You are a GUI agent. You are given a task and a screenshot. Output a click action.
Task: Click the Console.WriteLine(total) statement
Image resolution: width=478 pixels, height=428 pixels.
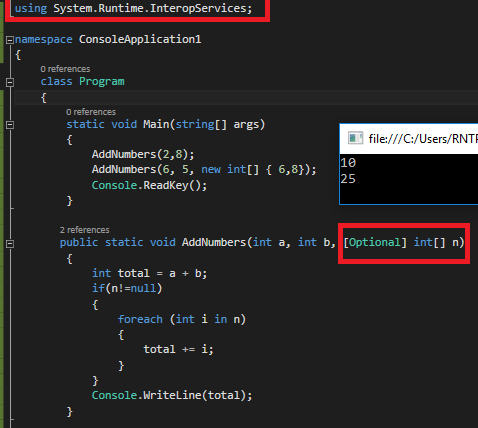click(172, 395)
